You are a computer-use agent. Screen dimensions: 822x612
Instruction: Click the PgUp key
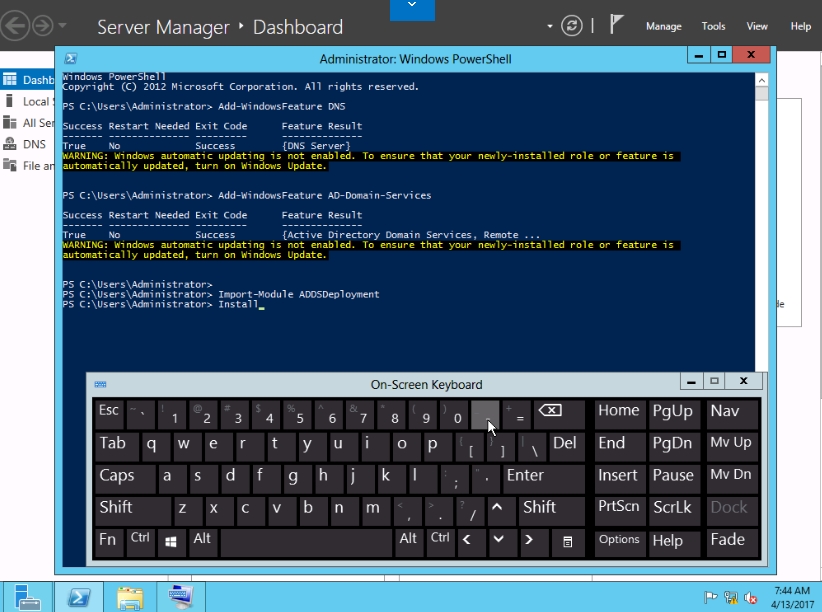674,414
